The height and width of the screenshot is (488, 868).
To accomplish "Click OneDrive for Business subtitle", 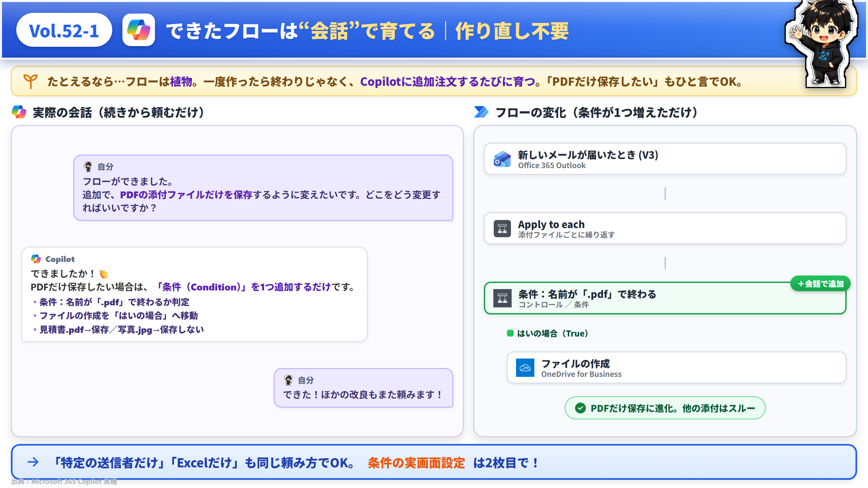I will (x=581, y=374).
